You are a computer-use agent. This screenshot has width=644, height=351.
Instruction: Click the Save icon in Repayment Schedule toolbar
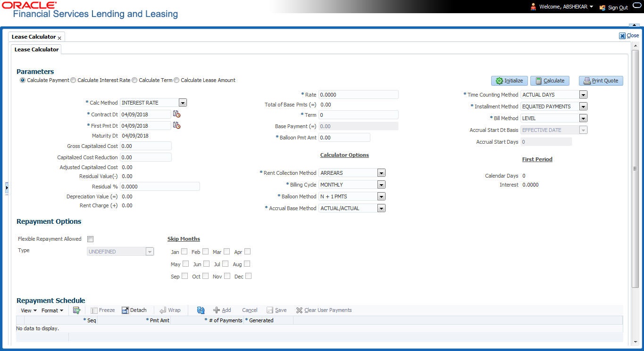pyautogui.click(x=276, y=310)
